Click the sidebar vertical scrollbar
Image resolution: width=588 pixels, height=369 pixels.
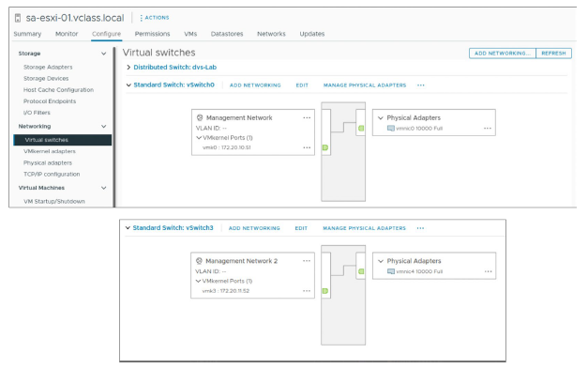(x=114, y=127)
